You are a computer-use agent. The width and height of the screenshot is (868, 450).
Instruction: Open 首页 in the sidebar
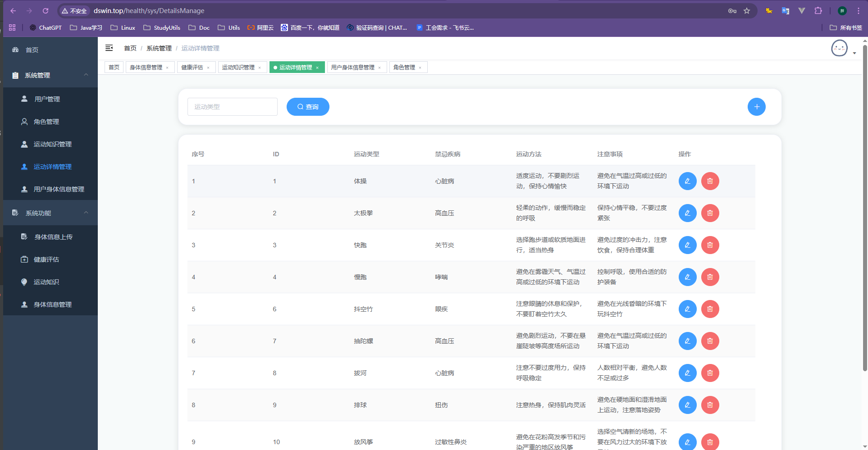(50, 50)
